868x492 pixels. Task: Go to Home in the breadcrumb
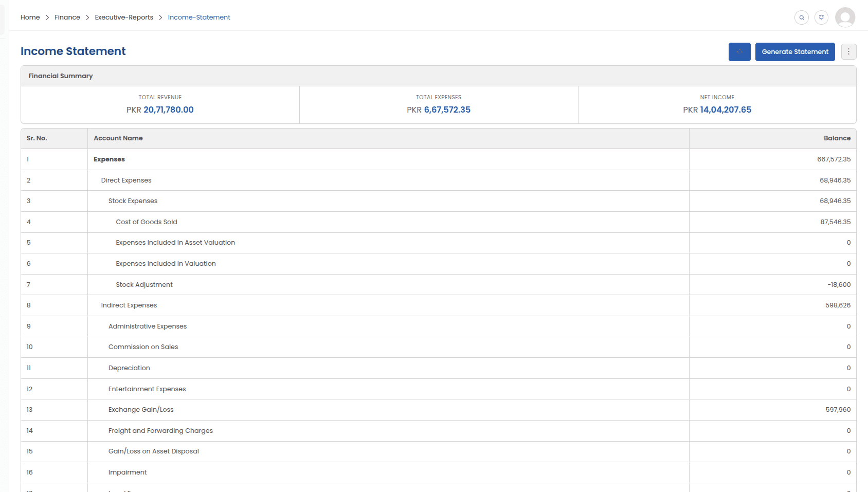30,17
